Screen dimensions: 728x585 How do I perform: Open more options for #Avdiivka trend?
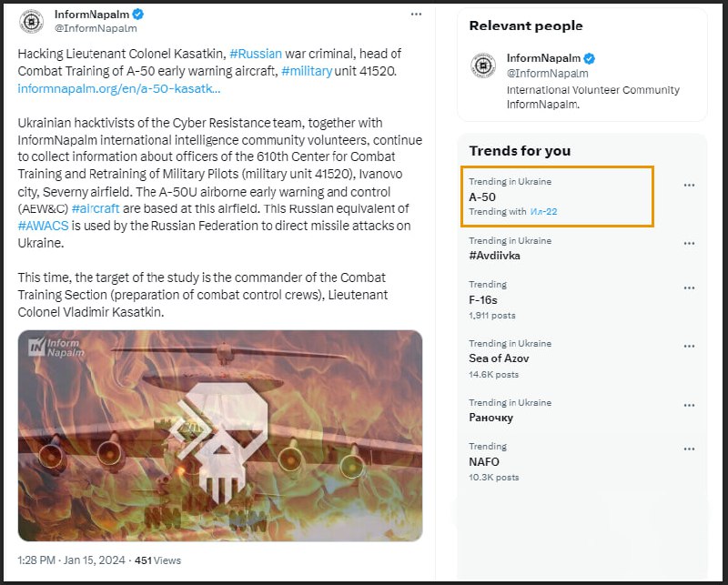pyautogui.click(x=689, y=244)
